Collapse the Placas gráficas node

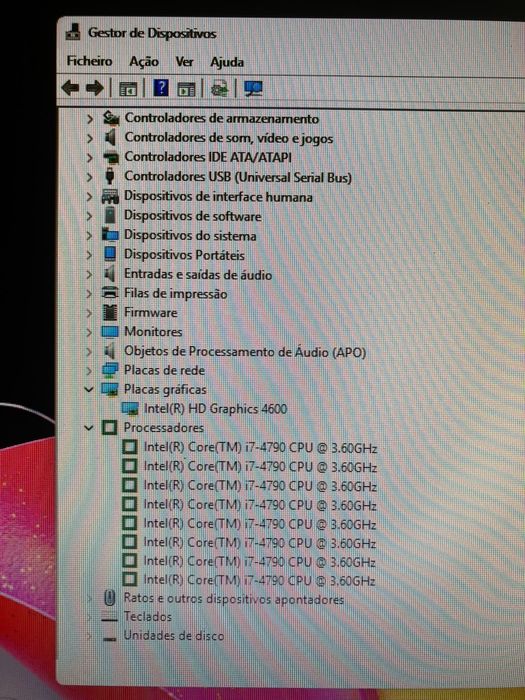point(89,390)
